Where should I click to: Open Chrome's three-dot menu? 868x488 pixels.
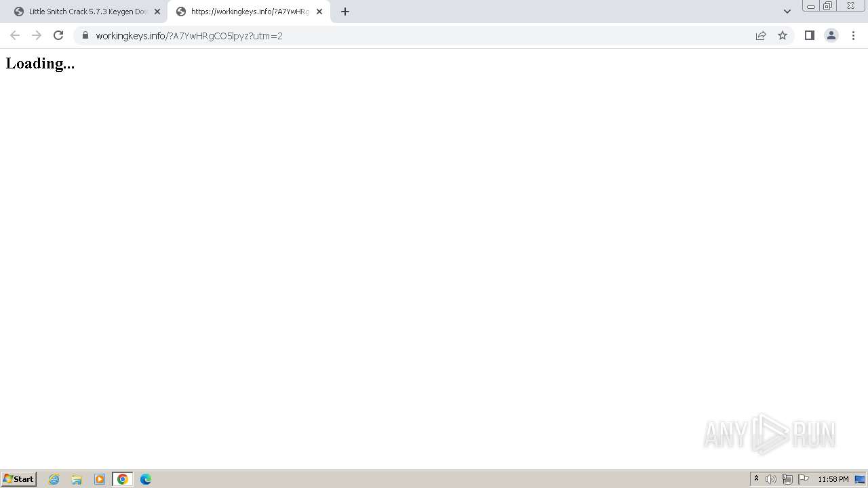point(854,35)
